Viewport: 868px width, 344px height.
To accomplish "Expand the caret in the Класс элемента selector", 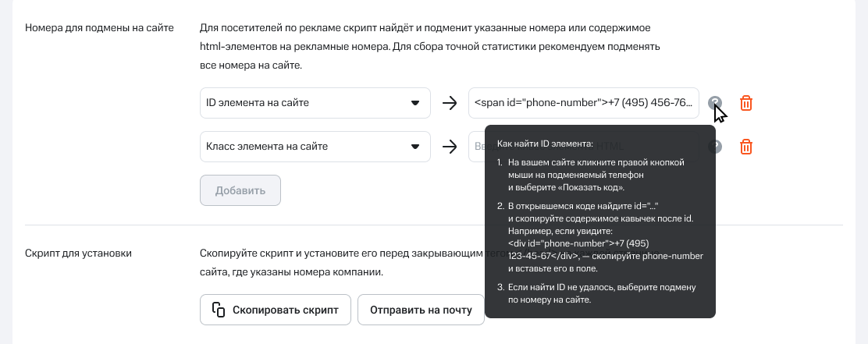I will pos(414,147).
